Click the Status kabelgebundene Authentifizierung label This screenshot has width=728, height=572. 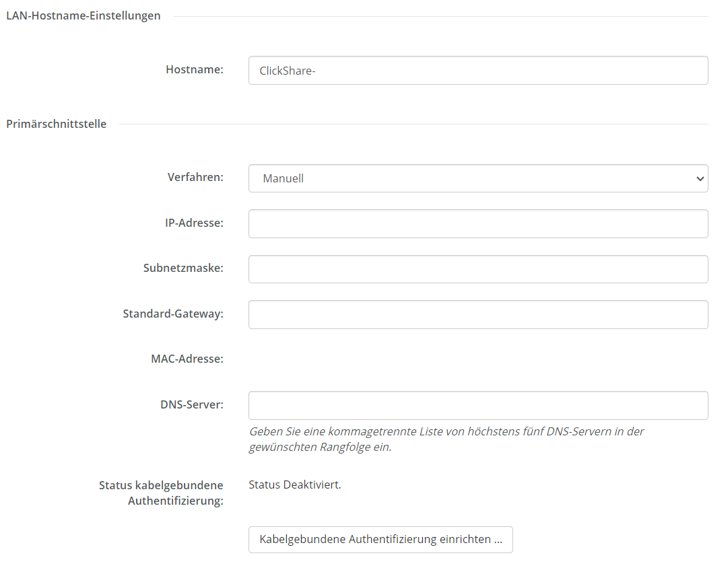(x=161, y=493)
